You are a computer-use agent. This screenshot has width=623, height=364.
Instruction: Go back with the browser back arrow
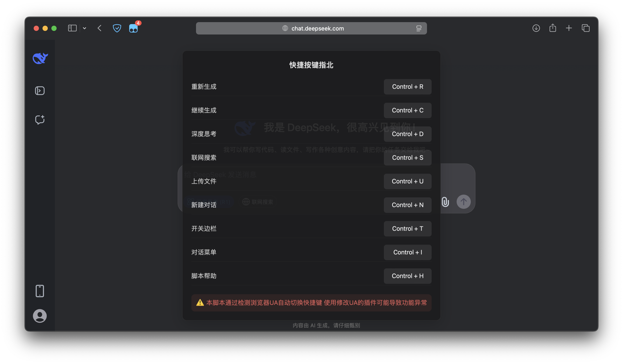(100, 28)
